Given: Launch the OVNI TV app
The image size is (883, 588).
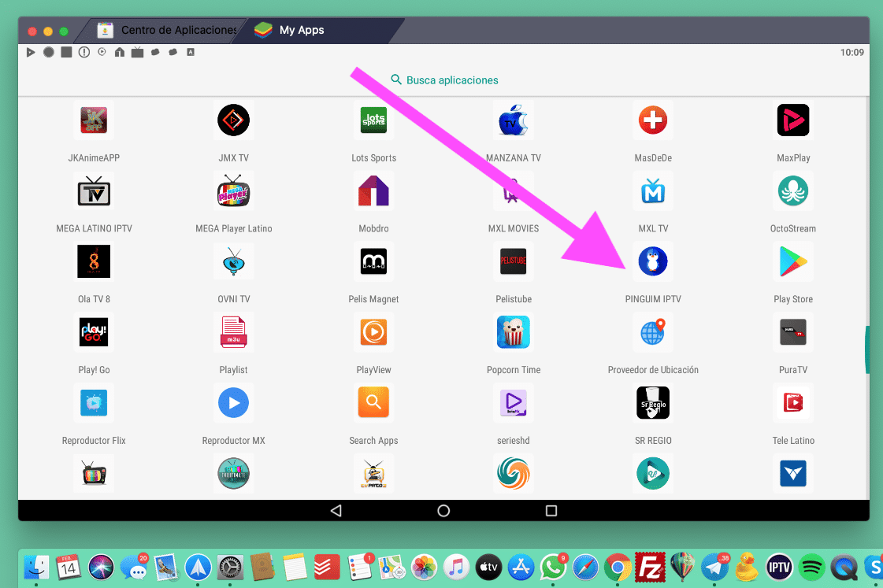Looking at the screenshot, I should click(233, 262).
